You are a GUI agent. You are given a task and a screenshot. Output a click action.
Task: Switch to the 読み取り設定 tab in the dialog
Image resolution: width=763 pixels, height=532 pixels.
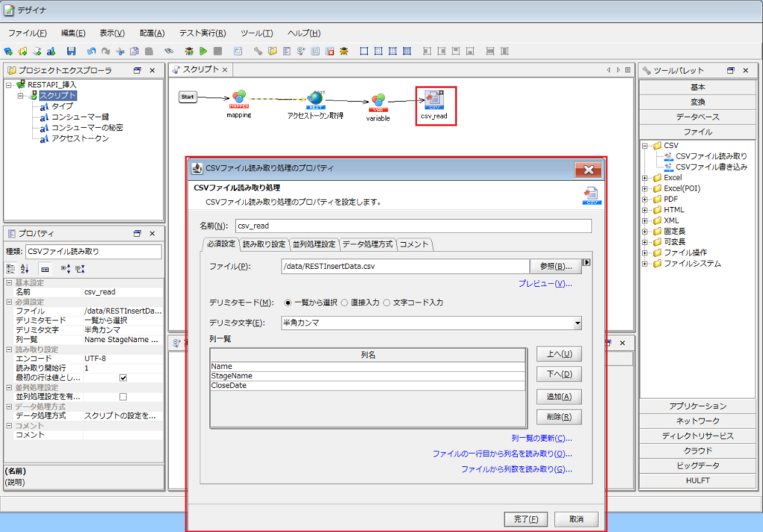pos(264,244)
